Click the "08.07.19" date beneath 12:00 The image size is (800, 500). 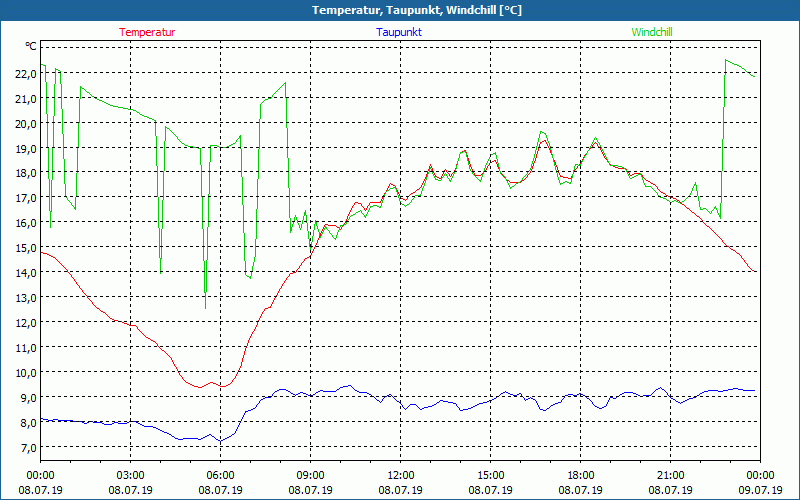pyautogui.click(x=401, y=490)
